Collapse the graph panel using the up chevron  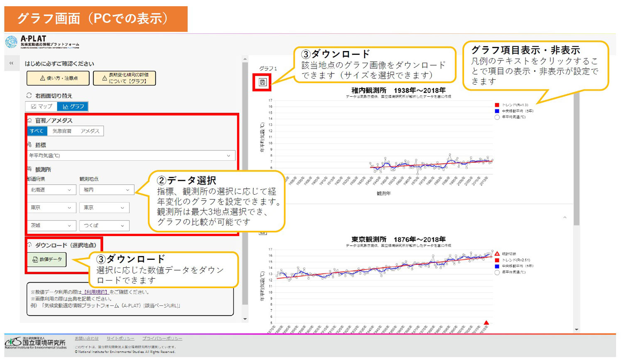point(565,217)
